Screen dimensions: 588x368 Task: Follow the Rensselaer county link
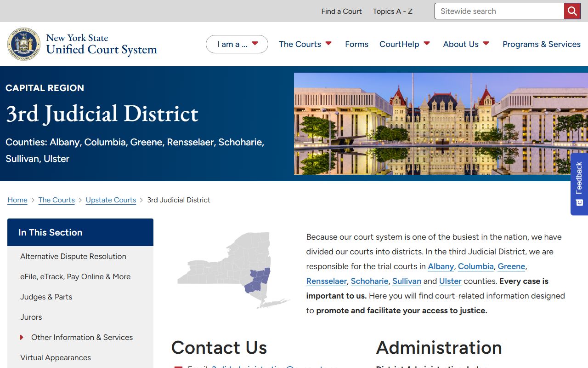[327, 281]
